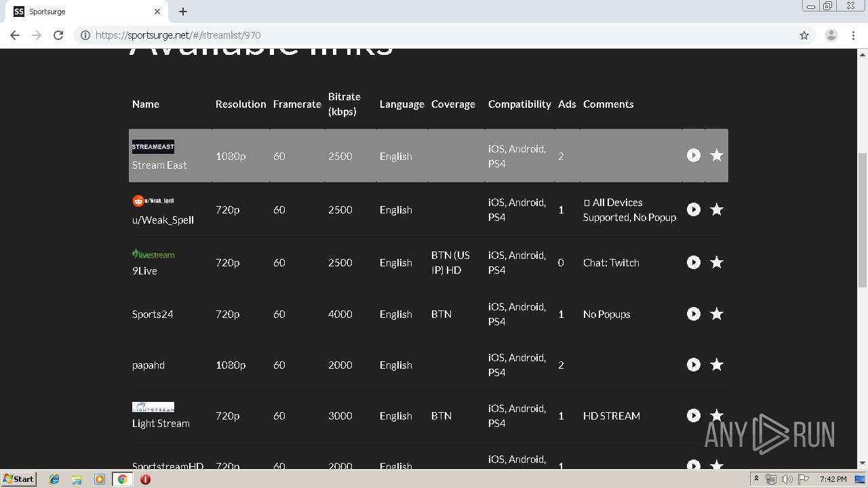This screenshot has height=488, width=868.
Task: Reload the Sportsurge page
Action: [58, 35]
